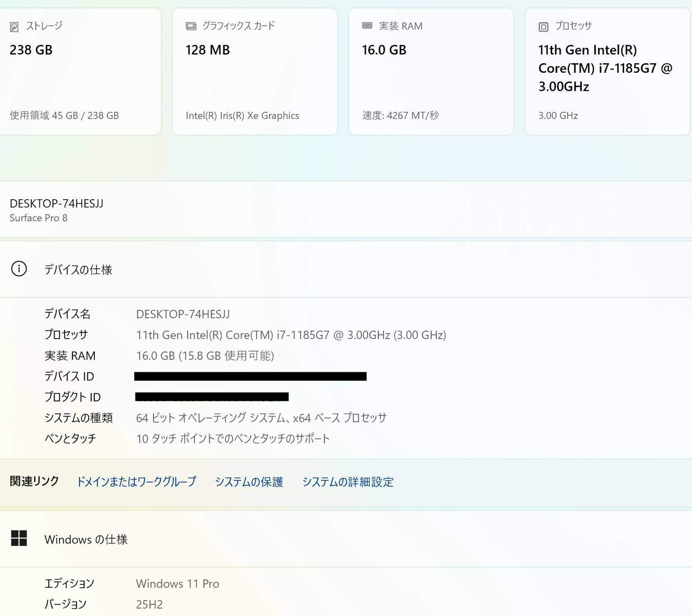Open the ストレージ 238 GB card
Image resolution: width=692 pixels, height=616 pixels.
click(x=79, y=71)
